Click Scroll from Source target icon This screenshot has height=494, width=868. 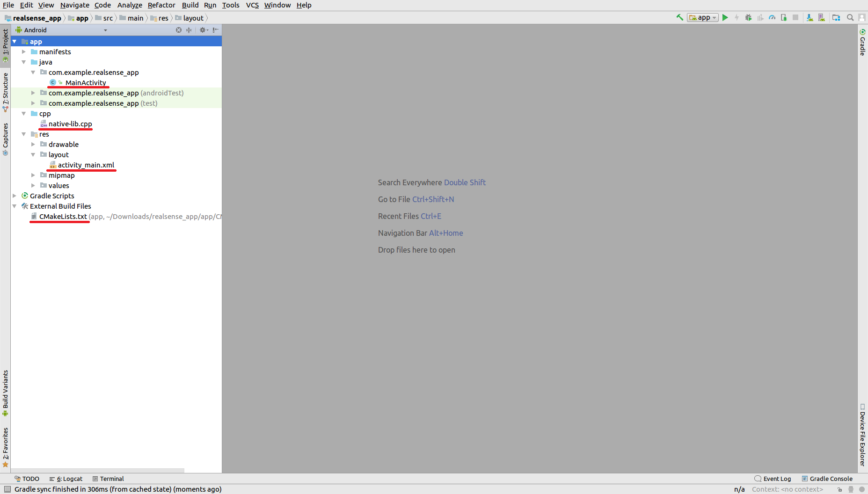coord(179,30)
